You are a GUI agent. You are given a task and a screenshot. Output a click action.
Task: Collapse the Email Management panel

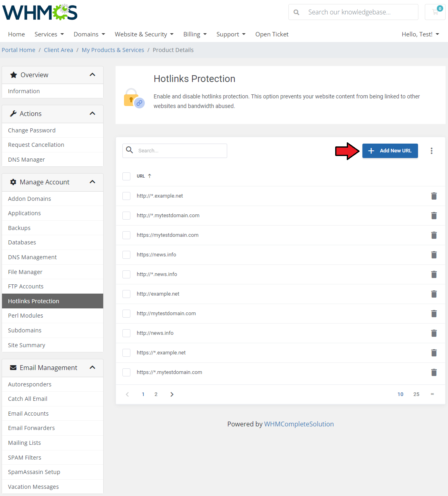(92, 368)
